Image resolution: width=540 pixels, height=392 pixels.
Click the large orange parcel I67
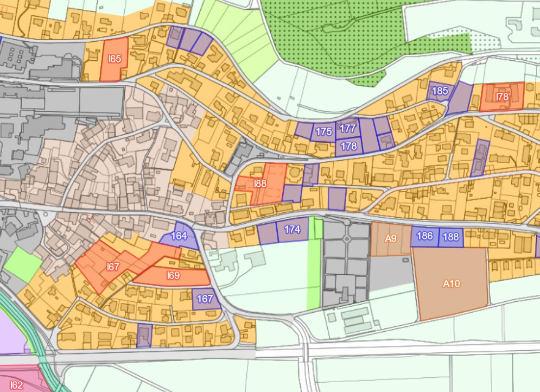[x=112, y=266]
